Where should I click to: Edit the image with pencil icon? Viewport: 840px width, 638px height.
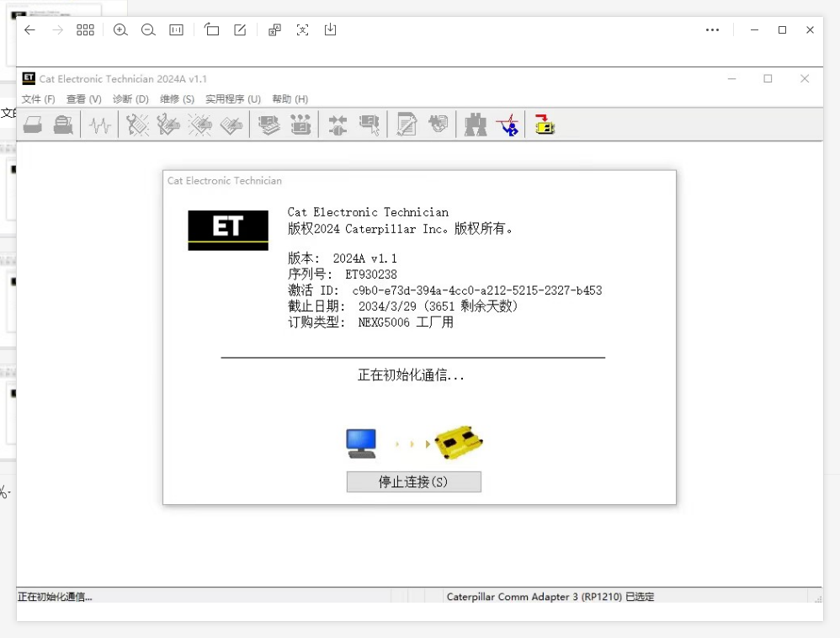[x=240, y=30]
